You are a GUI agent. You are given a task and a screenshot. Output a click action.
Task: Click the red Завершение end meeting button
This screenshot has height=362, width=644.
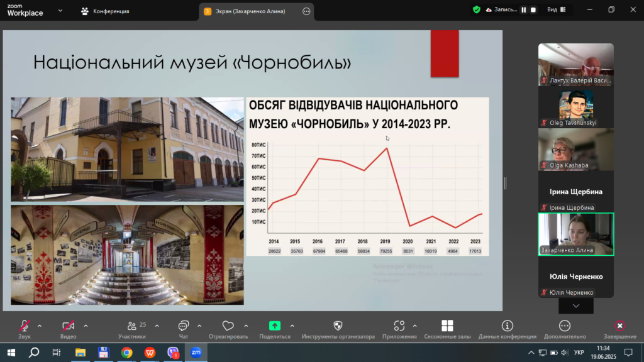(619, 329)
